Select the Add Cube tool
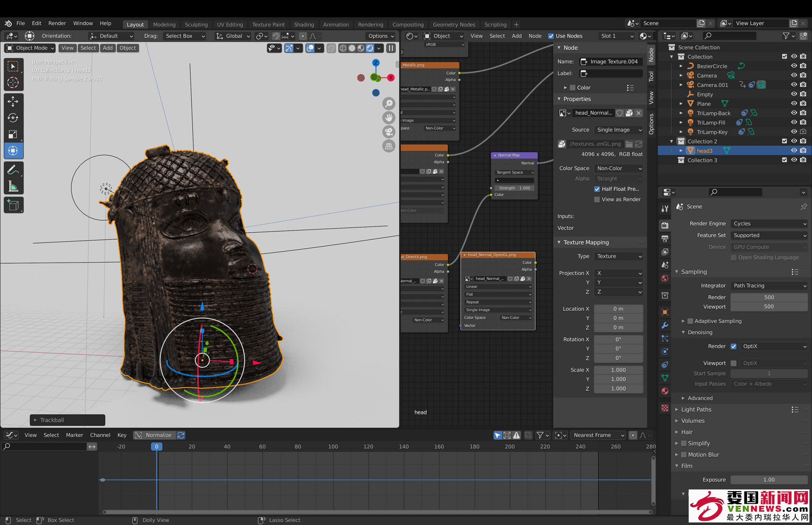The image size is (812, 525). [13, 205]
